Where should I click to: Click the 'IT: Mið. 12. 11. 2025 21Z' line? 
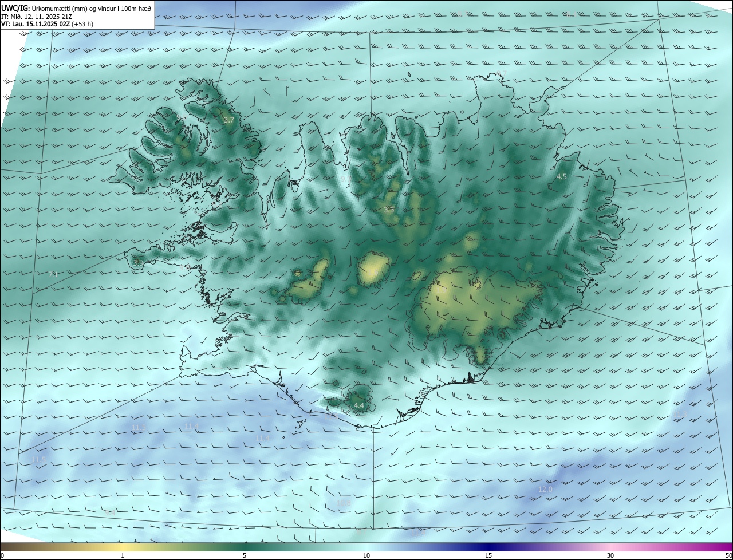click(x=36, y=17)
